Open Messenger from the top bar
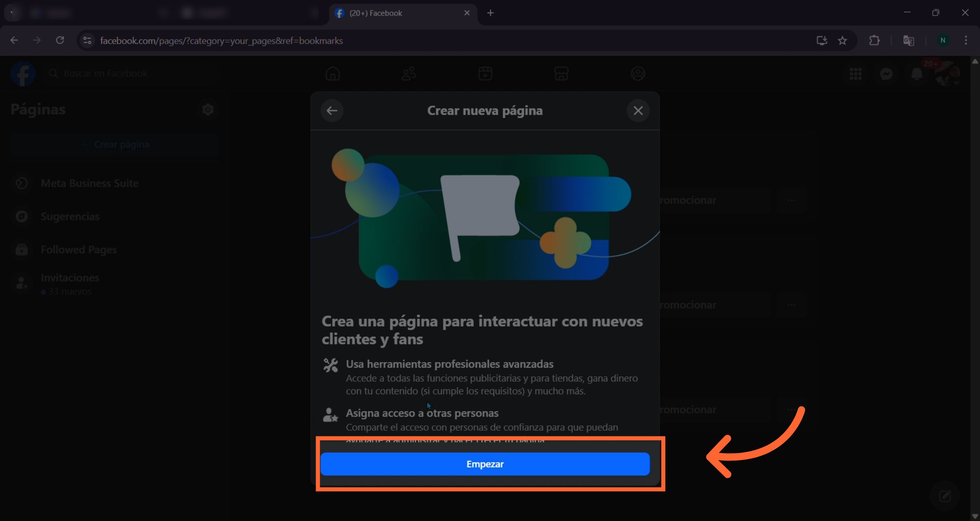Viewport: 980px width, 521px height. [x=886, y=74]
